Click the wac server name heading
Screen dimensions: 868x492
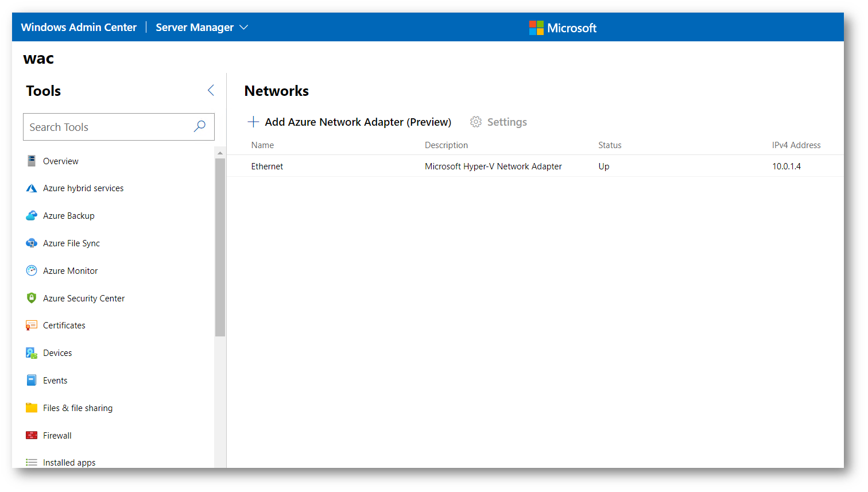38,59
